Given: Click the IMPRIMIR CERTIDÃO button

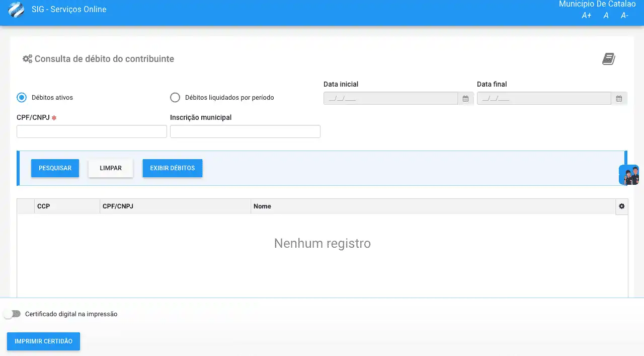Looking at the screenshot, I should pos(43,341).
